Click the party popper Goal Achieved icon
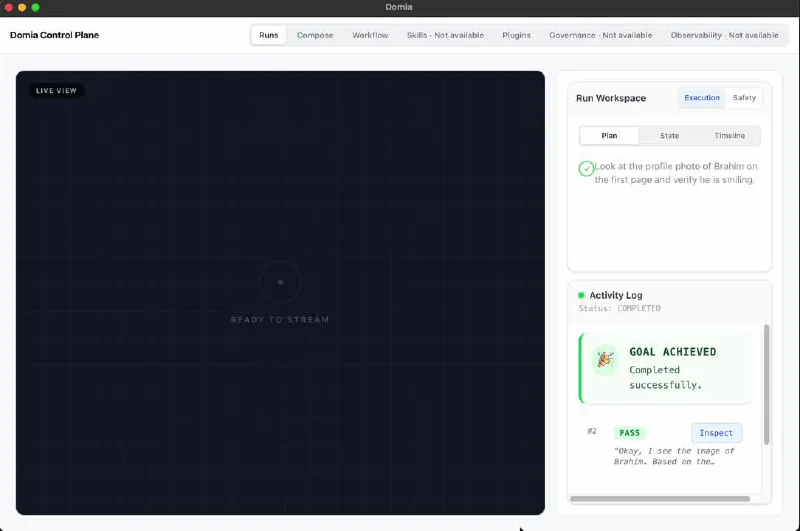 coord(605,359)
